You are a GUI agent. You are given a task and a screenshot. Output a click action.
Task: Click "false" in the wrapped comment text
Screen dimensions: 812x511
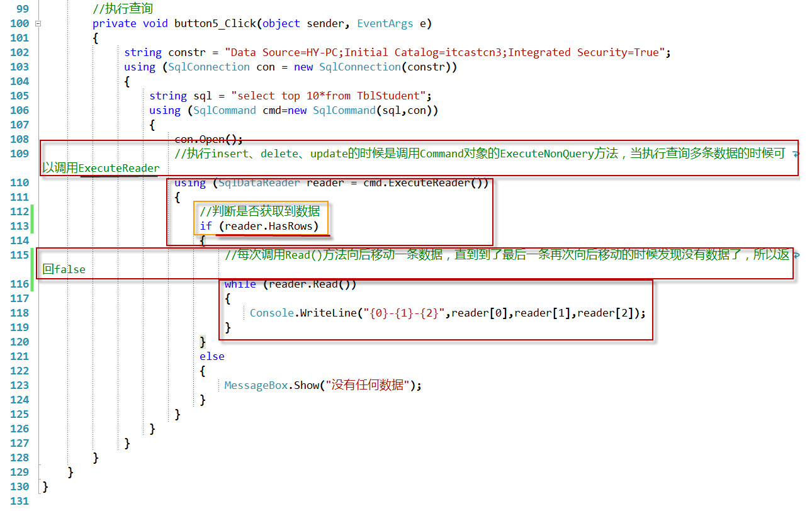click(70, 269)
